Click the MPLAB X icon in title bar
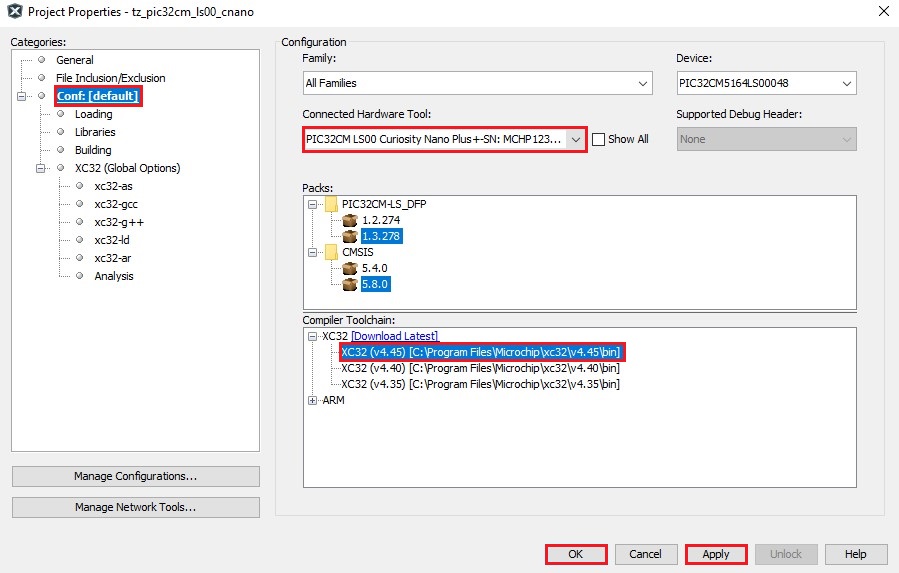 pos(14,12)
